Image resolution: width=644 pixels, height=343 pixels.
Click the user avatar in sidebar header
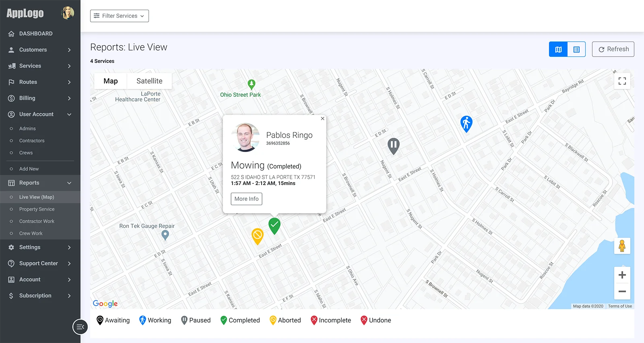point(68,13)
